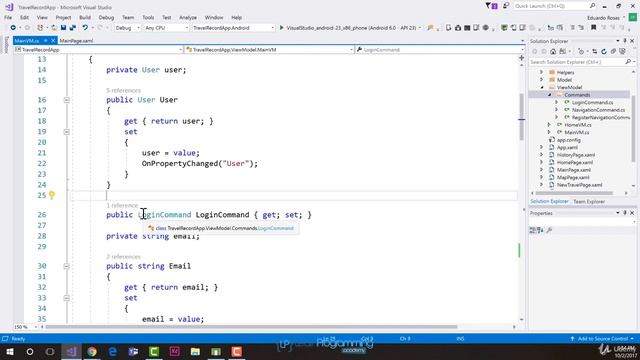Click the wrench Property Pages icon in Properties
The width and height of the screenshot is (640, 360).
pyautogui.click(x=549, y=230)
